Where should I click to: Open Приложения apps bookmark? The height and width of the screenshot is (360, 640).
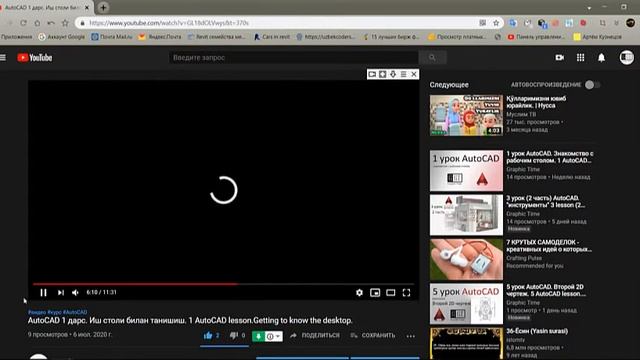click(x=16, y=37)
